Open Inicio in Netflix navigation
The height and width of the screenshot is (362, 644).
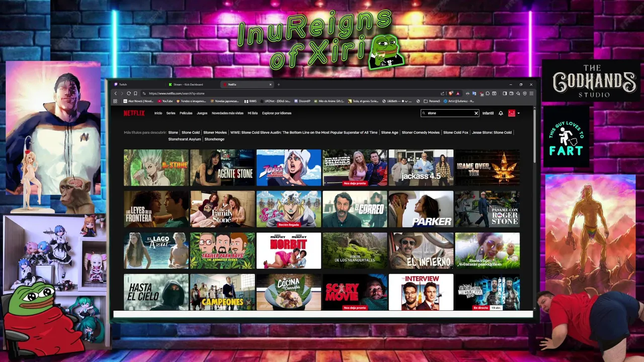tap(158, 113)
